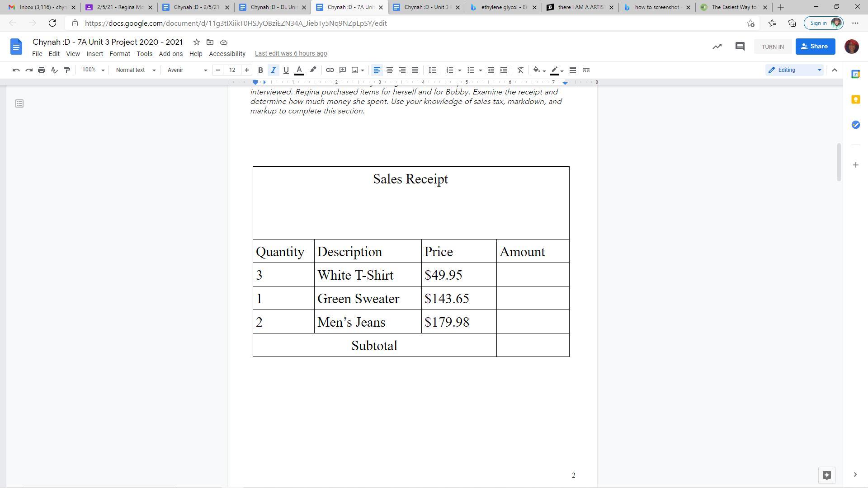
Task: Click the insert link icon
Action: coord(330,70)
